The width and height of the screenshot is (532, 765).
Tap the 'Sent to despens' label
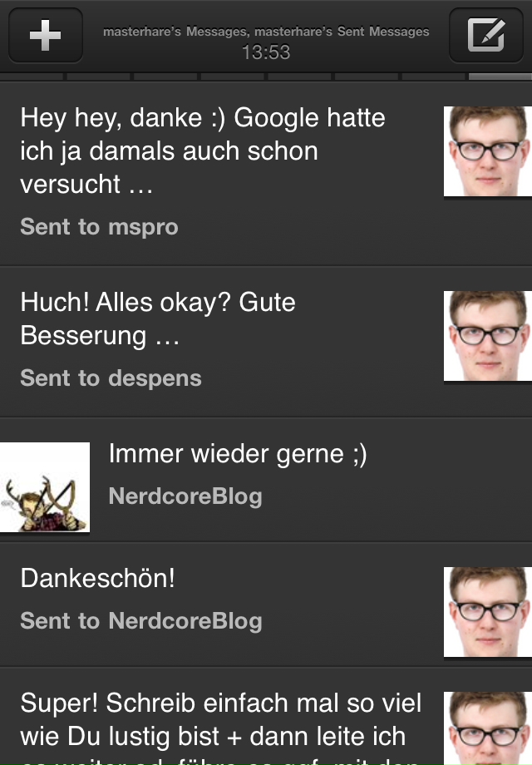click(x=111, y=378)
